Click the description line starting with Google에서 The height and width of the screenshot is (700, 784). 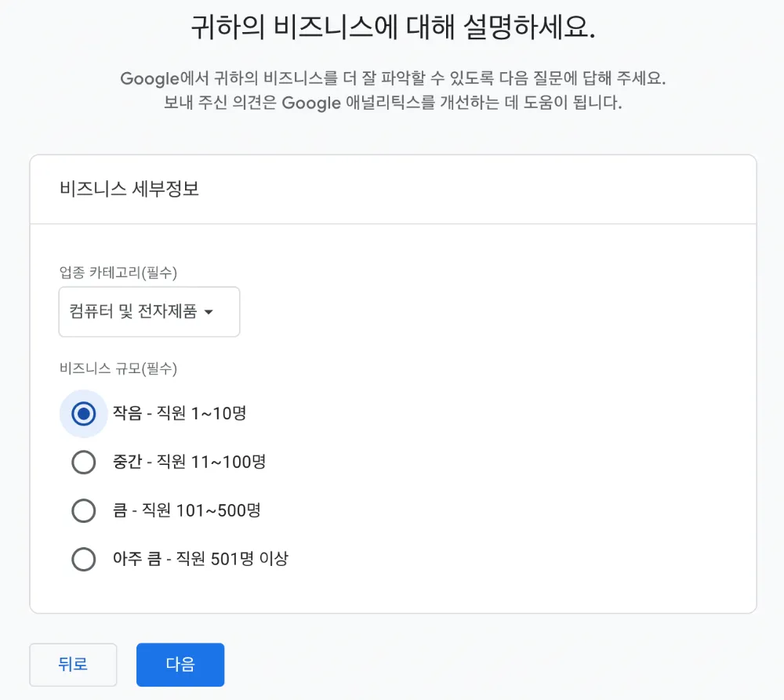pyautogui.click(x=397, y=78)
